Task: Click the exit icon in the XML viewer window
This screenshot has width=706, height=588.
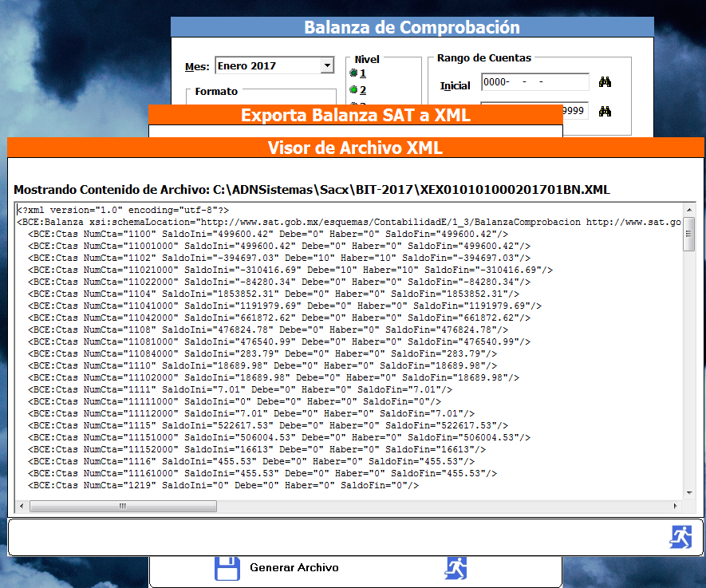Action: tap(680, 537)
